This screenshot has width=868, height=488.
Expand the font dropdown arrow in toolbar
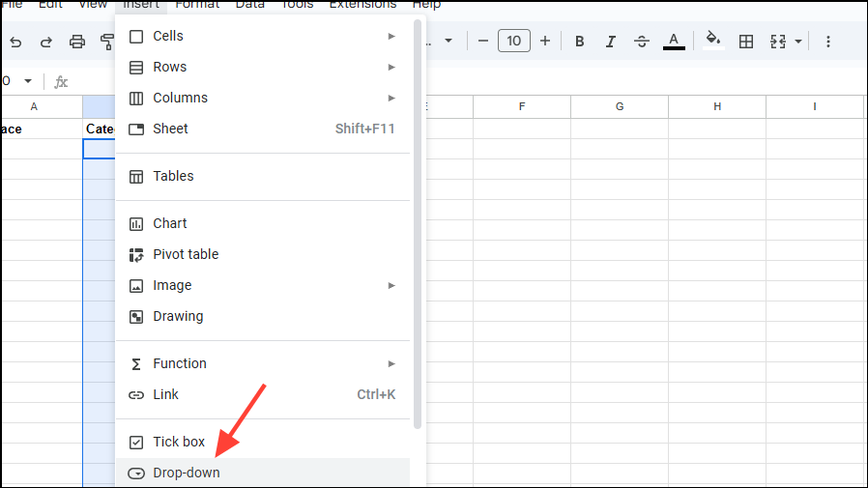[x=448, y=41]
